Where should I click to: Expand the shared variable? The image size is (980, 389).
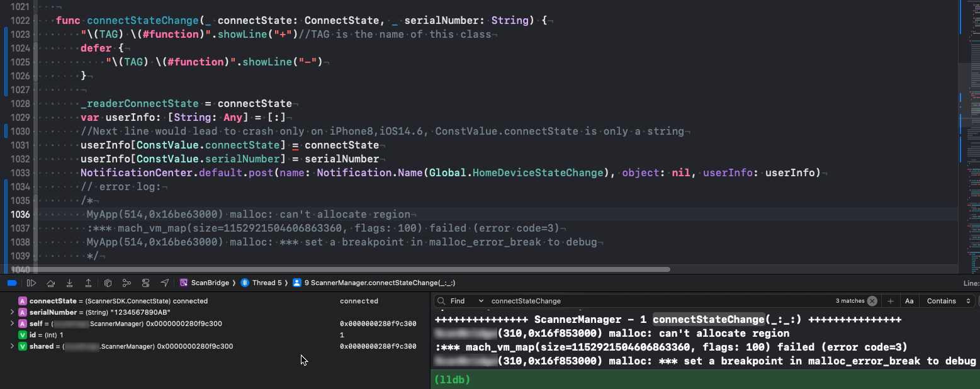click(x=12, y=346)
